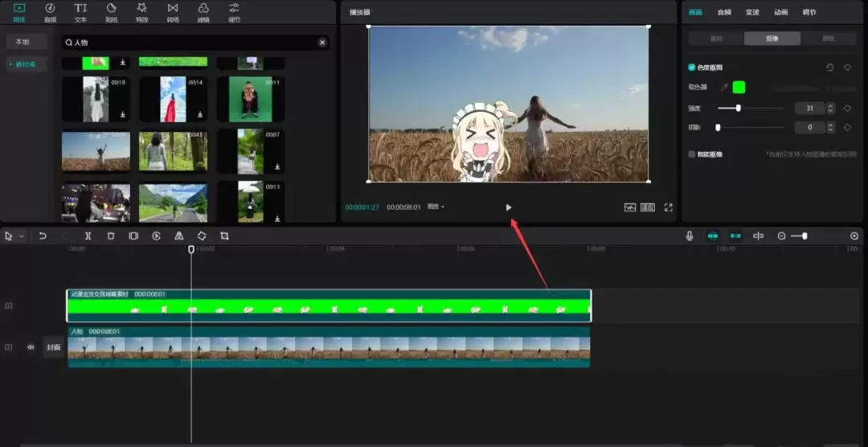Uncheck the 色度抠图 chroma key checkbox
This screenshot has width=868, height=447.
692,68
